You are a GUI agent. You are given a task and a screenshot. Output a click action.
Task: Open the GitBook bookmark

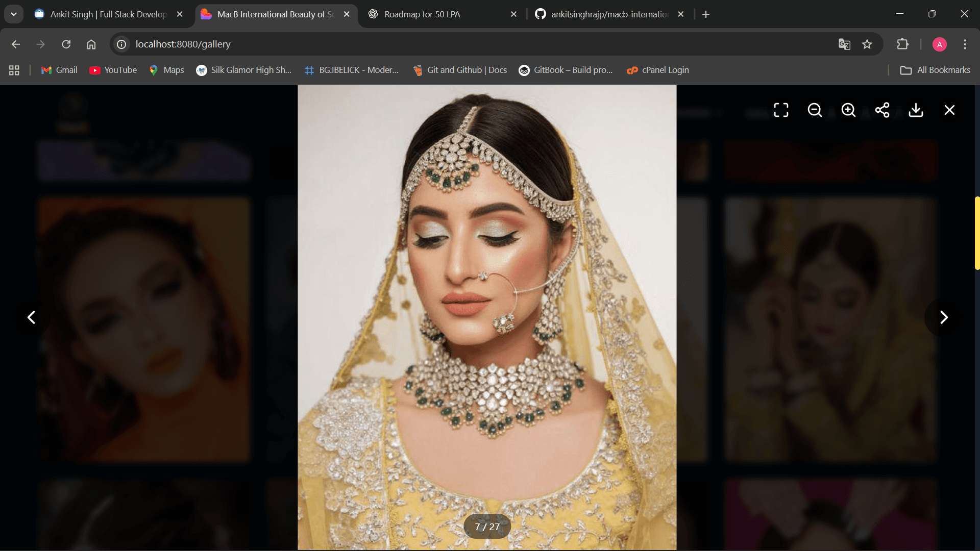566,70
